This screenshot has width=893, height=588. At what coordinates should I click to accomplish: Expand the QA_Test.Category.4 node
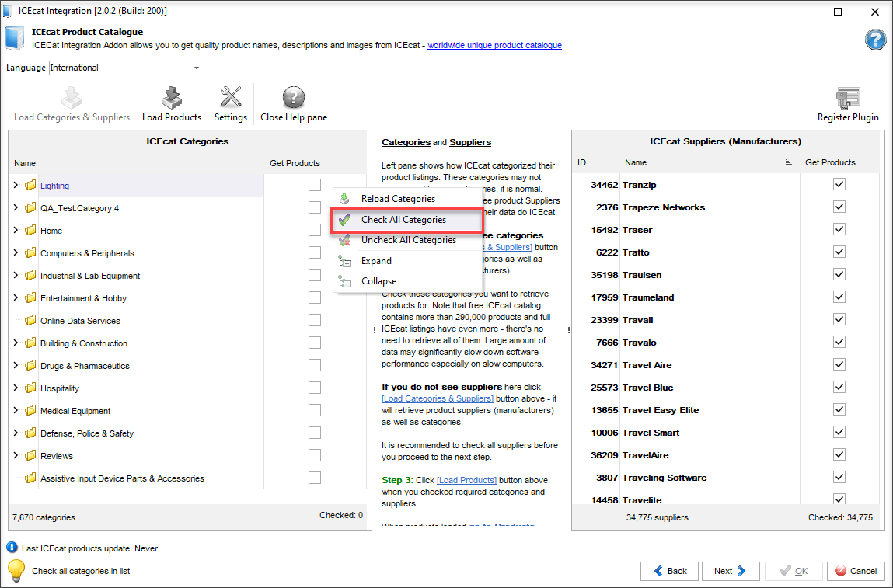point(16,207)
